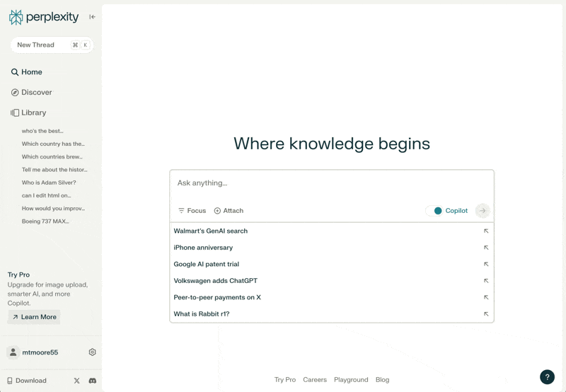
Task: Click inside the Ask anything input field
Action: click(331, 183)
